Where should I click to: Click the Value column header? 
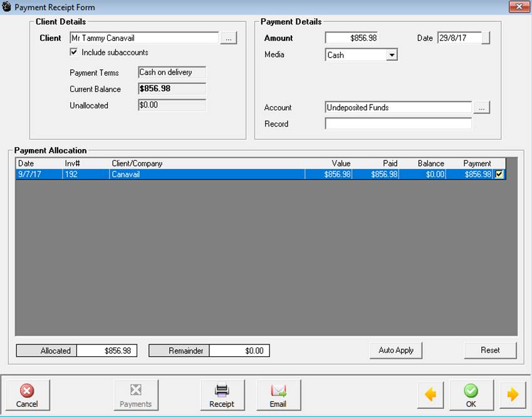click(328, 163)
